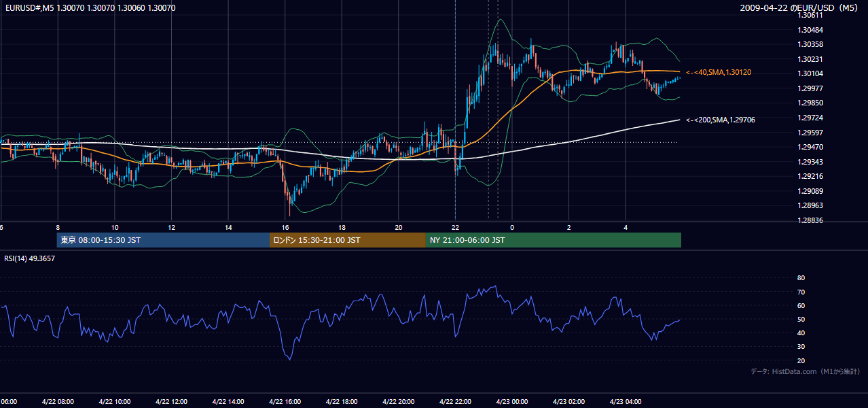Click price axis value 1.29216
Viewport: 868px width, 408px height.
pyautogui.click(x=810, y=176)
